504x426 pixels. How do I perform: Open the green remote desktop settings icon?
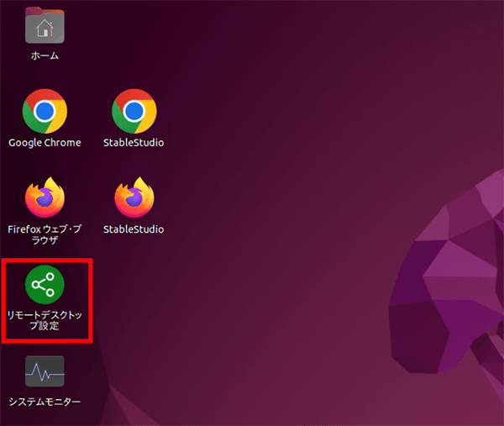tap(45, 286)
